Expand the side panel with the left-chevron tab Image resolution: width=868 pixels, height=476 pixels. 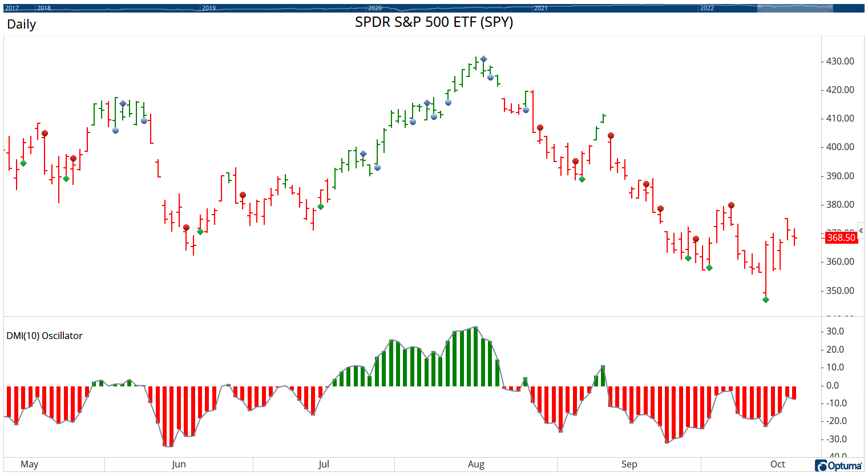[861, 230]
